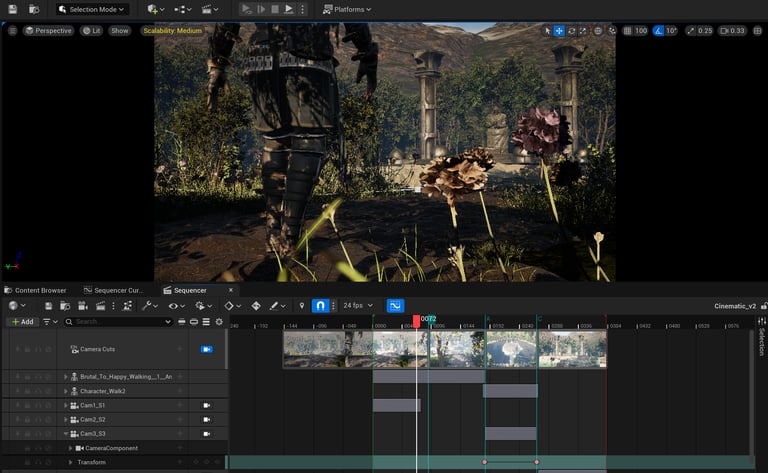Select the translate gizmo tool in viewport
Viewport: 768px width, 473px height.
559,31
